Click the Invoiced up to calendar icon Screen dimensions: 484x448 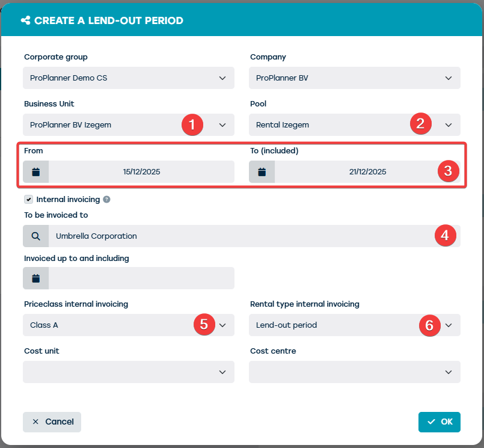point(36,278)
